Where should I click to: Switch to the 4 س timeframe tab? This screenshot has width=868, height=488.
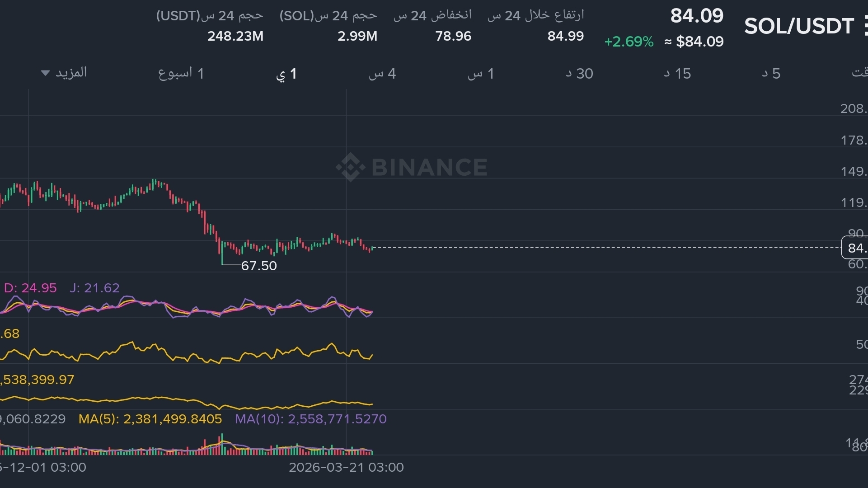[x=382, y=74]
